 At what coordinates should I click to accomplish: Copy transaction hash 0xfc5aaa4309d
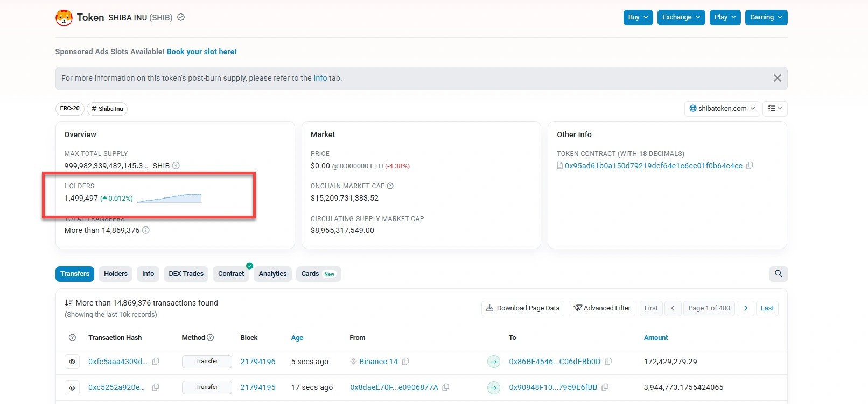[x=156, y=362]
